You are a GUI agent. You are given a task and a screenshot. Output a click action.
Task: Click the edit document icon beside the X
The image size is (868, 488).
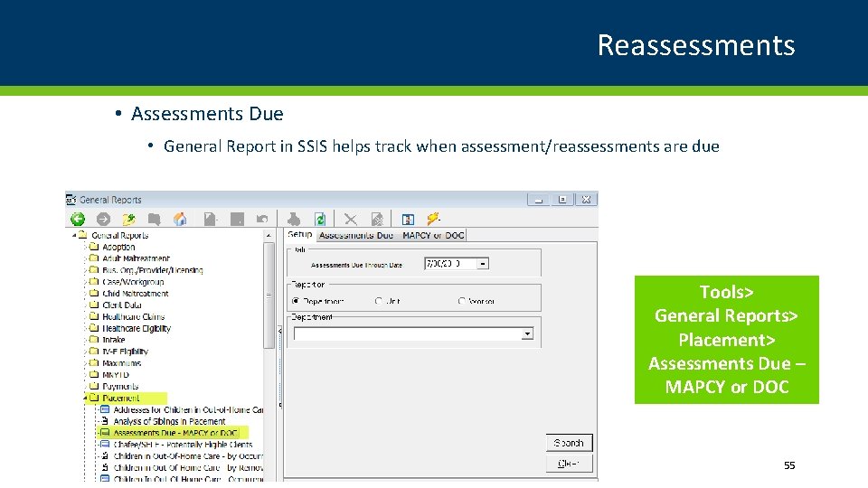pos(377,219)
